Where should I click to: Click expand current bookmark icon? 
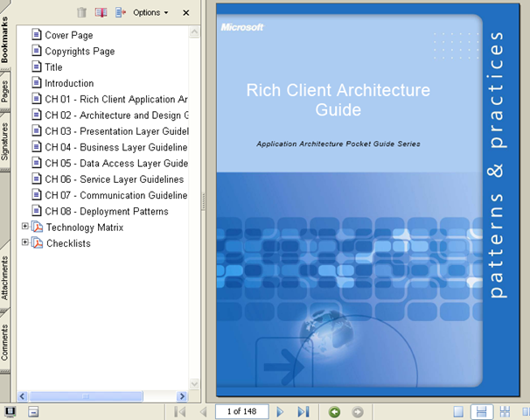pyautogui.click(x=121, y=12)
